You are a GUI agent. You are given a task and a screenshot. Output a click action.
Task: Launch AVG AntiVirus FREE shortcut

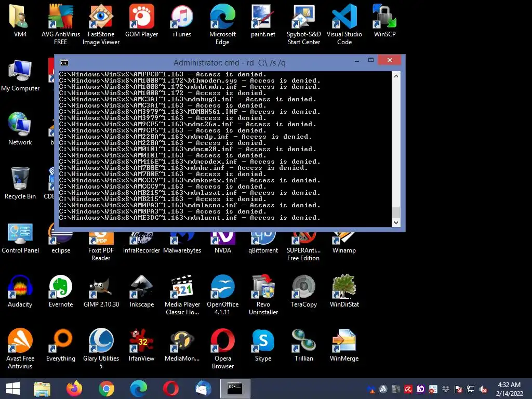60,24
